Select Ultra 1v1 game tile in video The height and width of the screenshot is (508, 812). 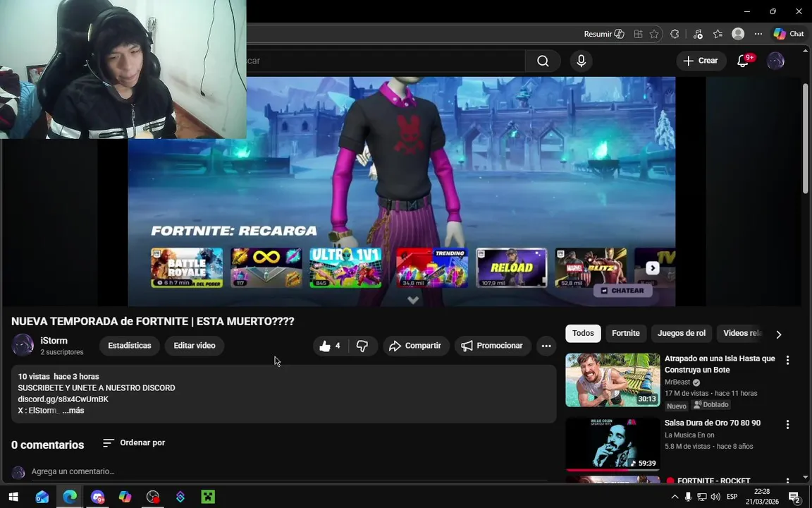(345, 267)
